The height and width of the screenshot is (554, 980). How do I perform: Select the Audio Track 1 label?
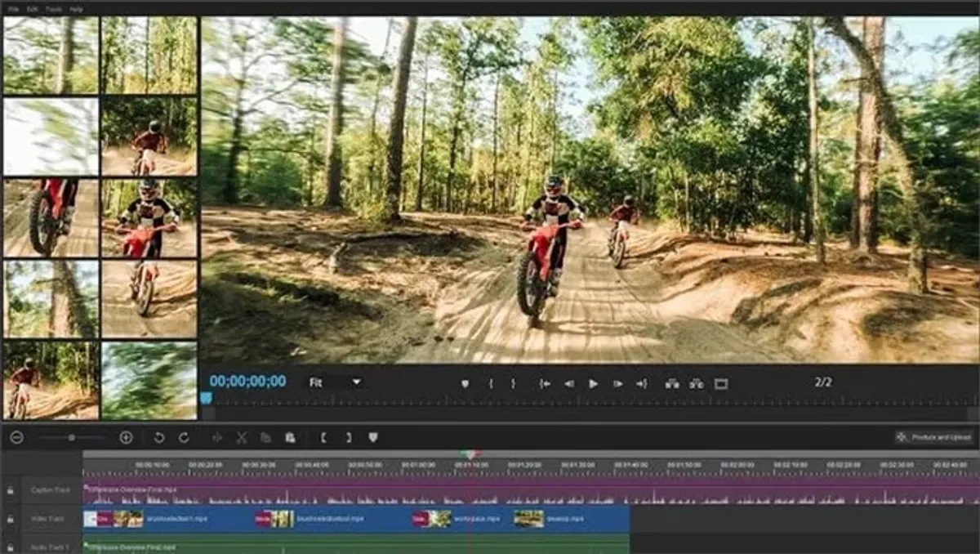coord(51,547)
